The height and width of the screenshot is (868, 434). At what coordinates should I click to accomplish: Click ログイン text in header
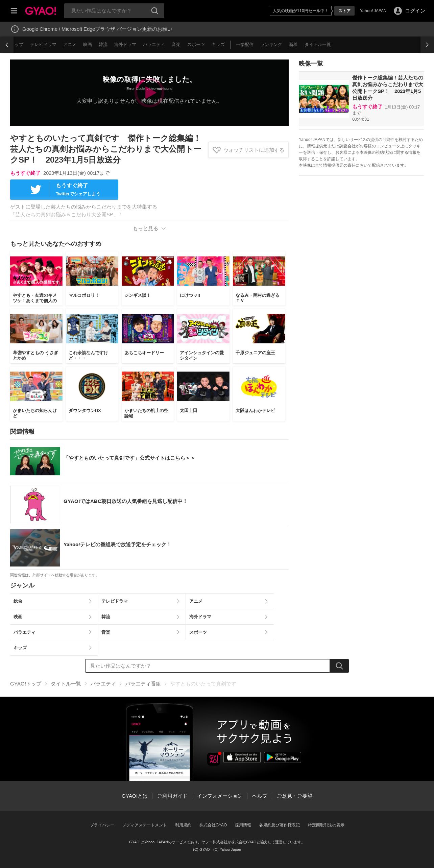click(415, 11)
